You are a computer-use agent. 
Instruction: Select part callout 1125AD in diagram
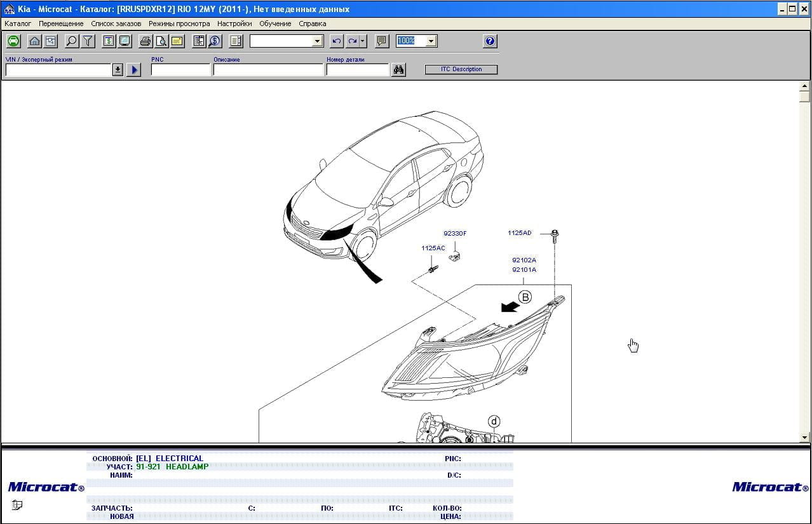click(x=520, y=233)
